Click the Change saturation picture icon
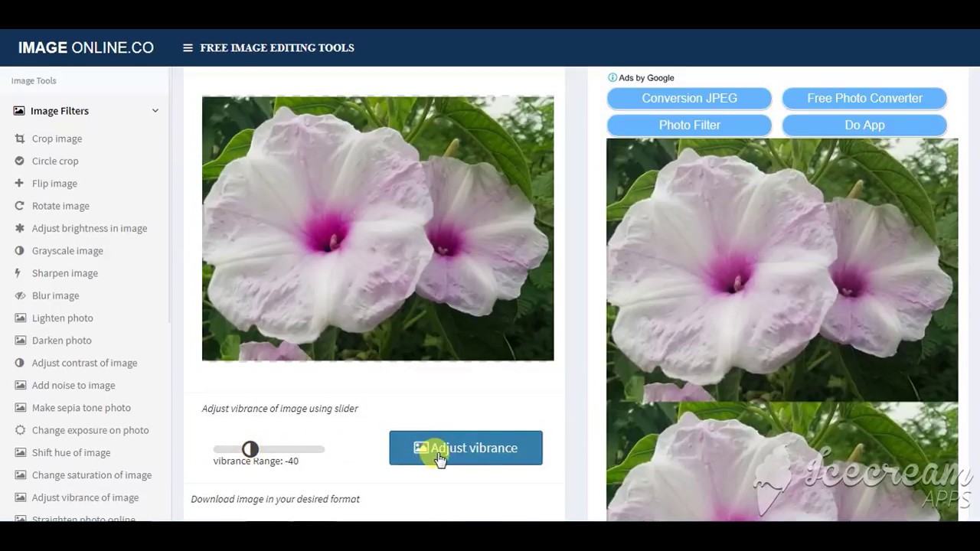Screen dimensions: 980x551 [x=20, y=474]
